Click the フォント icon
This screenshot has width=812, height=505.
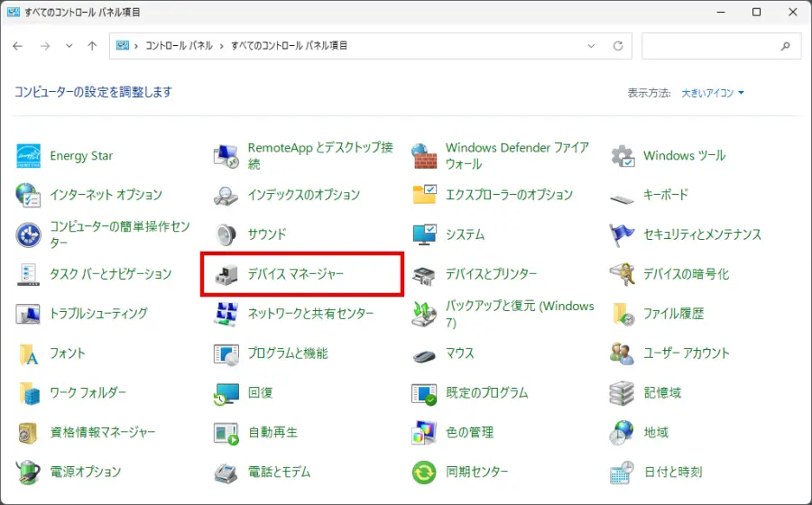point(29,353)
